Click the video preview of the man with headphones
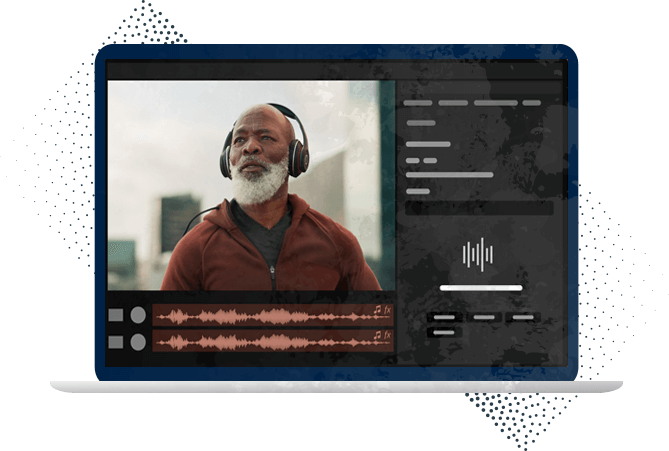The image size is (669, 451). (243, 185)
